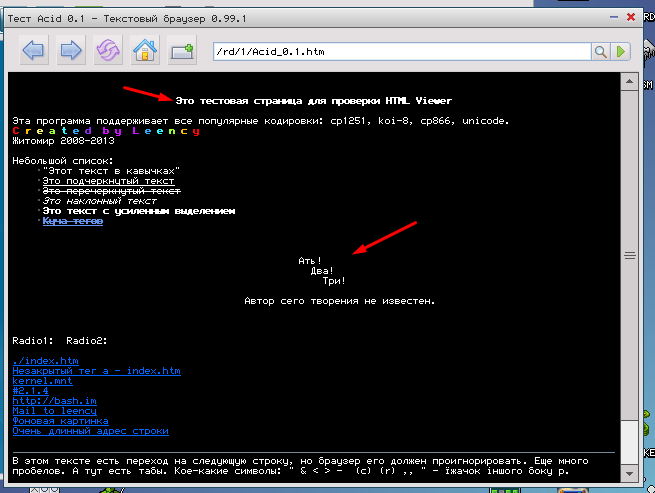This screenshot has width=655, height=493.
Task: Reload the page with the refresh icon
Action: (107, 50)
